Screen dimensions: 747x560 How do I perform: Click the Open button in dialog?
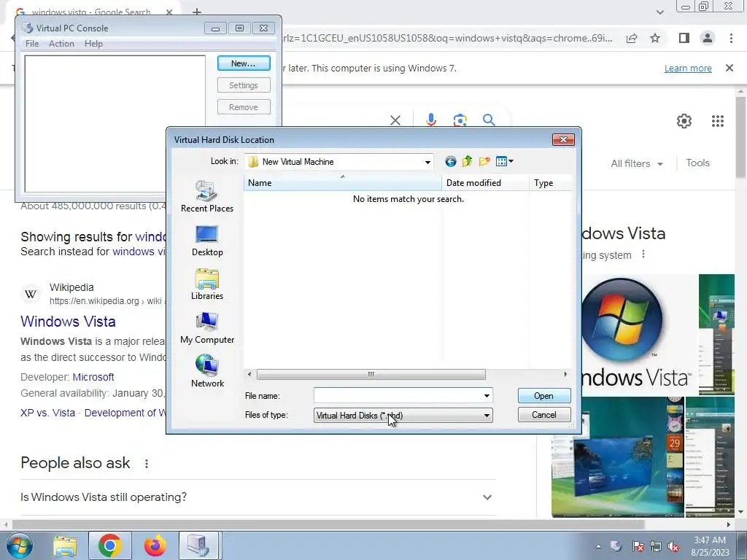[544, 396]
